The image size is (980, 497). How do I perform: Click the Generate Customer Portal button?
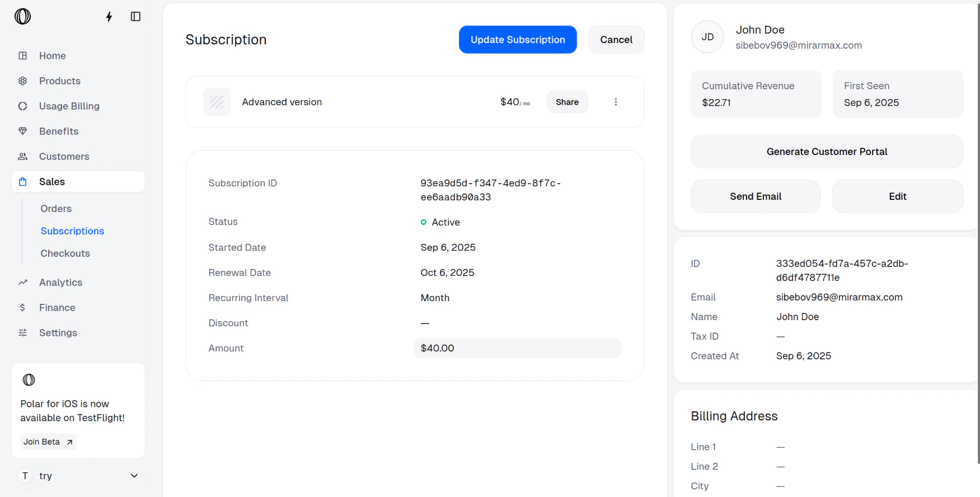(827, 152)
